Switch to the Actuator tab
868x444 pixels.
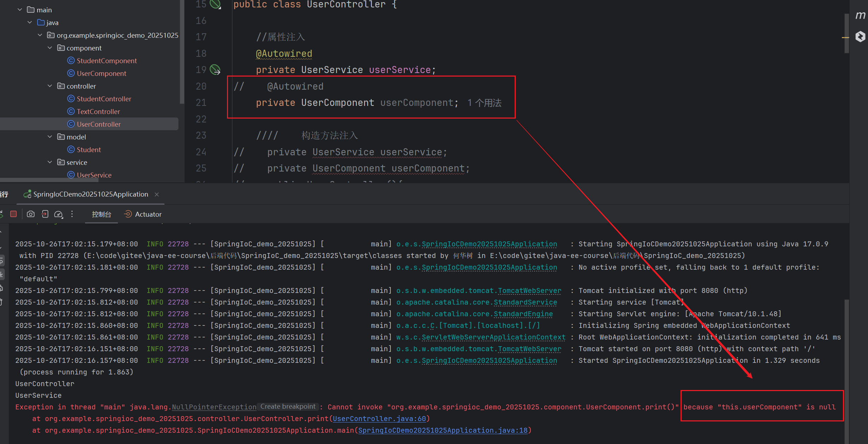[143, 214]
